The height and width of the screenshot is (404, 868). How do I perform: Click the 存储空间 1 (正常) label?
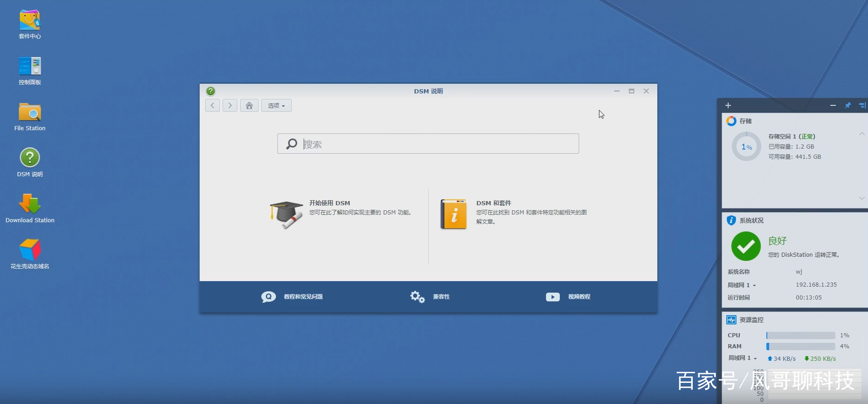tap(792, 137)
